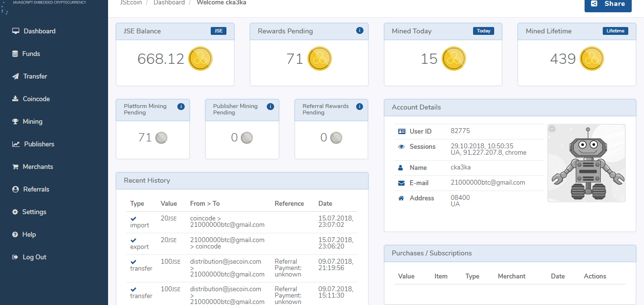Screen dimensions: 644x305
Task: Click the Actions column header in Purchases
Action: (x=595, y=276)
